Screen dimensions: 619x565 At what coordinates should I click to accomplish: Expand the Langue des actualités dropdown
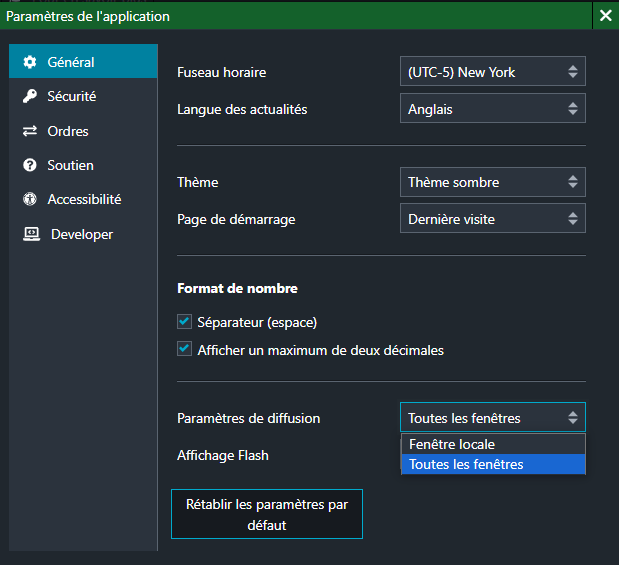coord(492,109)
